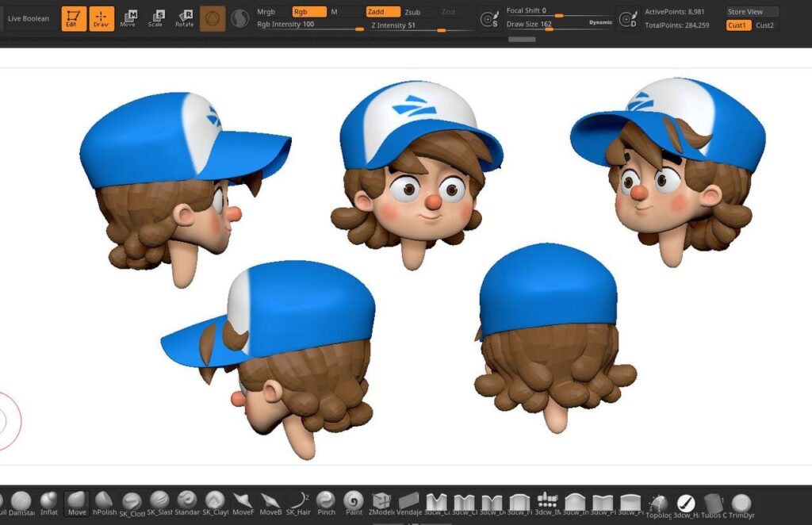The height and width of the screenshot is (525, 812).
Task: Choose the SK_Hair brush
Action: click(x=298, y=502)
